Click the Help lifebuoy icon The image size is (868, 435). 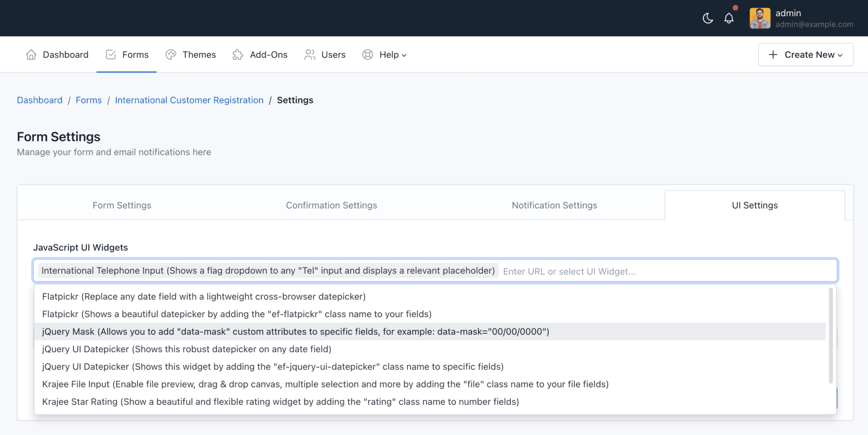point(368,55)
